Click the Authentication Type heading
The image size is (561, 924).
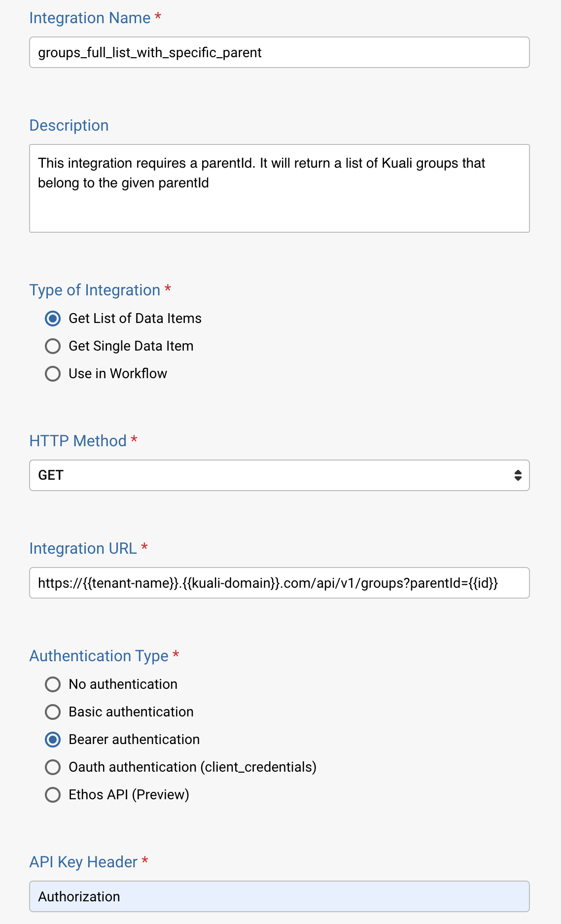(99, 656)
